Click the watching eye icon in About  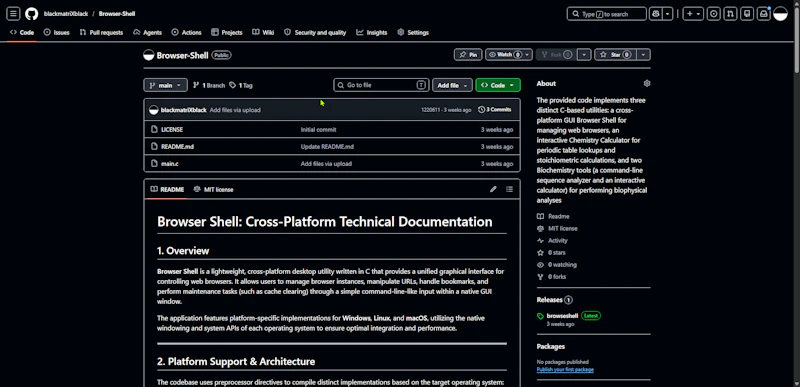point(540,265)
